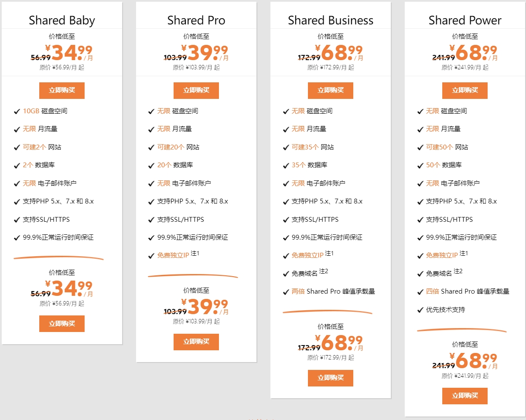The height and width of the screenshot is (420, 526).
Task: Click the checkmark next to 可建20个 网站
Action: click(x=151, y=148)
